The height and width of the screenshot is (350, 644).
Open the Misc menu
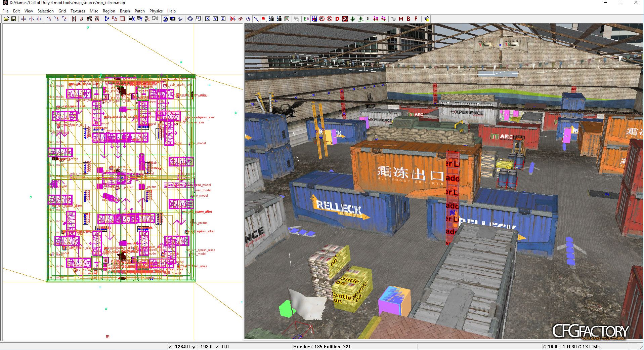click(x=94, y=11)
